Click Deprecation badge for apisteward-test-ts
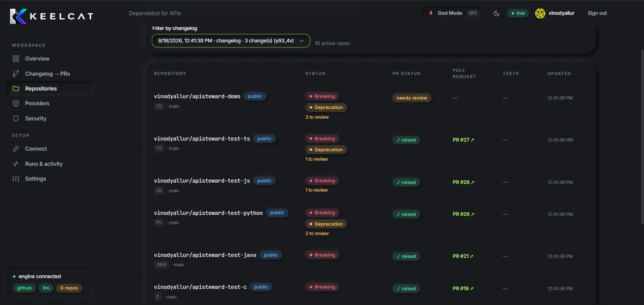 coord(326,150)
